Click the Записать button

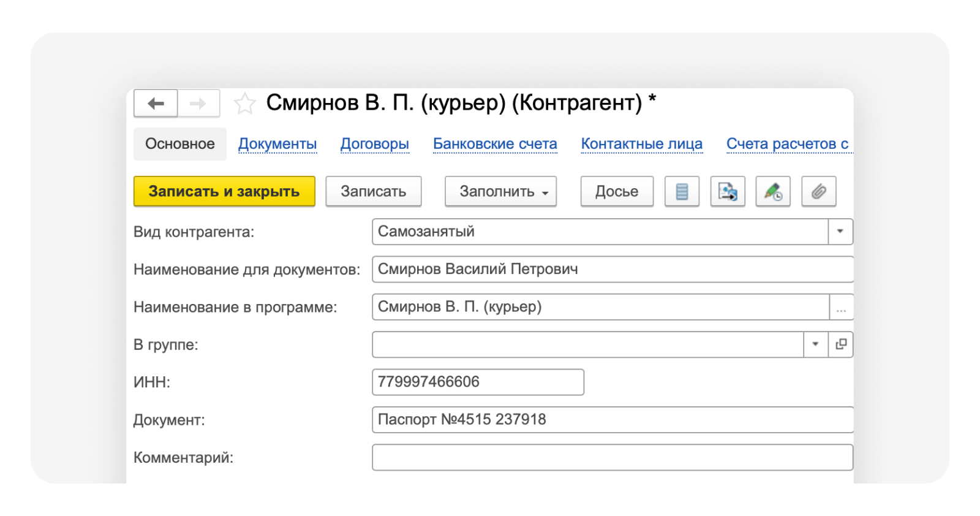[x=374, y=192]
